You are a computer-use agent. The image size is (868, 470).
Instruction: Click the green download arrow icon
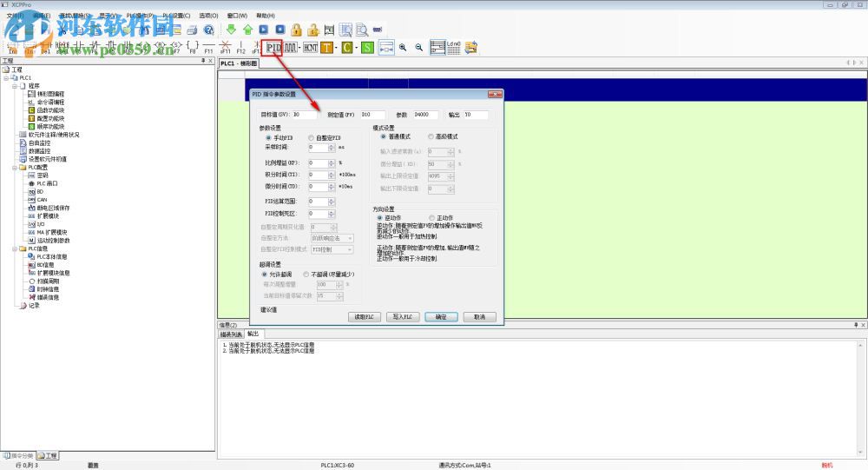232,30
